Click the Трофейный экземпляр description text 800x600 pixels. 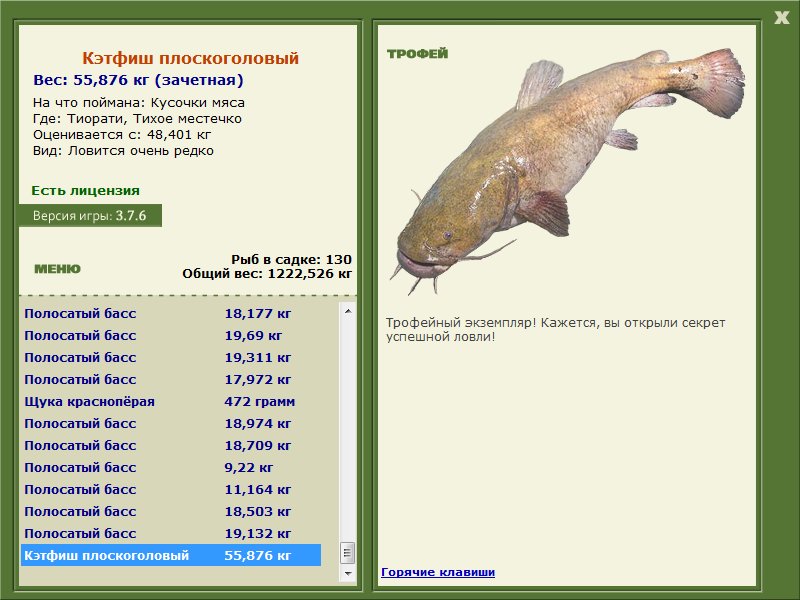[556, 330]
